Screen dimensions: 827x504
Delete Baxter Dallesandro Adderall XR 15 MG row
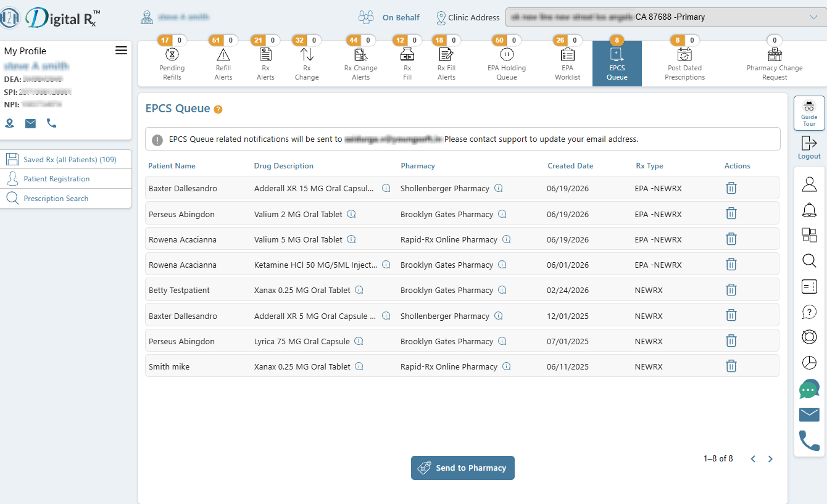point(731,188)
